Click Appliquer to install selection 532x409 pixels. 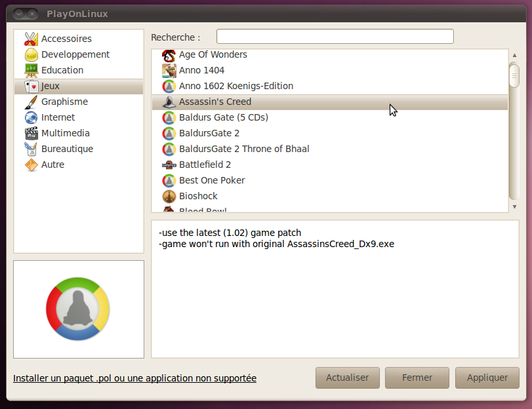(487, 378)
